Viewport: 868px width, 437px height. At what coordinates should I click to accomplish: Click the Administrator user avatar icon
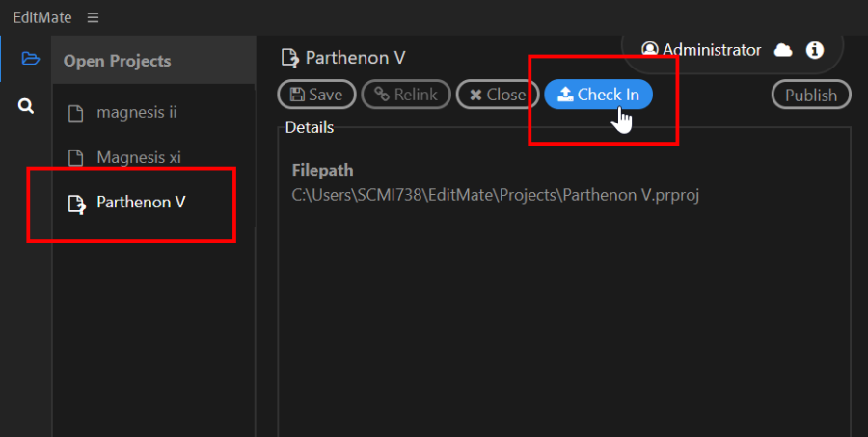click(x=650, y=50)
